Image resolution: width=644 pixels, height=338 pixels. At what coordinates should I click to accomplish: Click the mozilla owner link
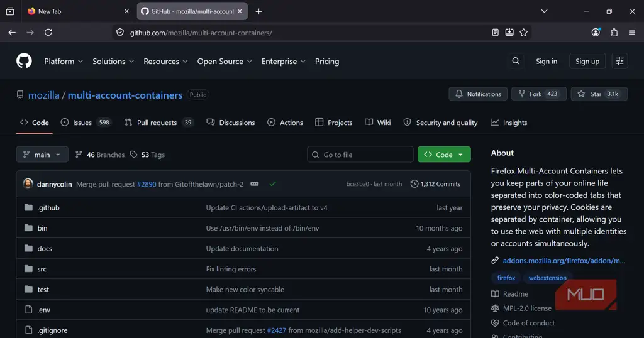coord(44,95)
